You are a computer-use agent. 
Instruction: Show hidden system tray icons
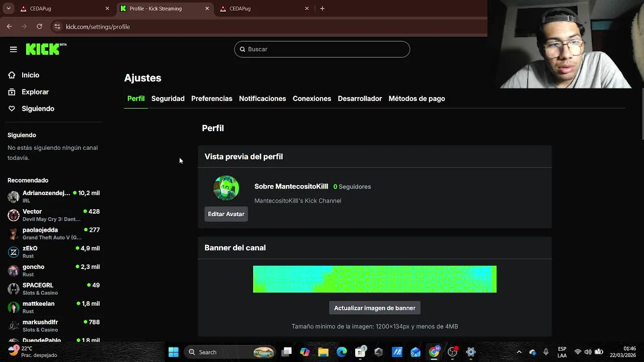point(519,352)
